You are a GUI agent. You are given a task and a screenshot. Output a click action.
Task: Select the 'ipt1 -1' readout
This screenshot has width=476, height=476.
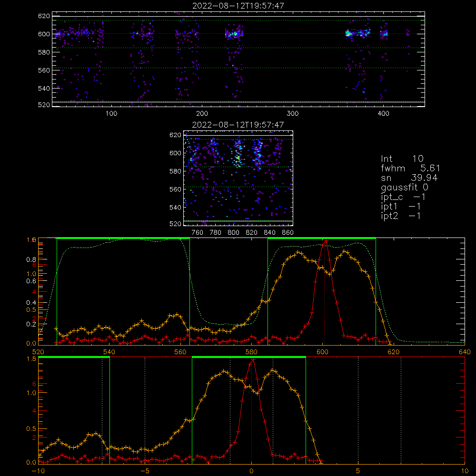(x=401, y=207)
